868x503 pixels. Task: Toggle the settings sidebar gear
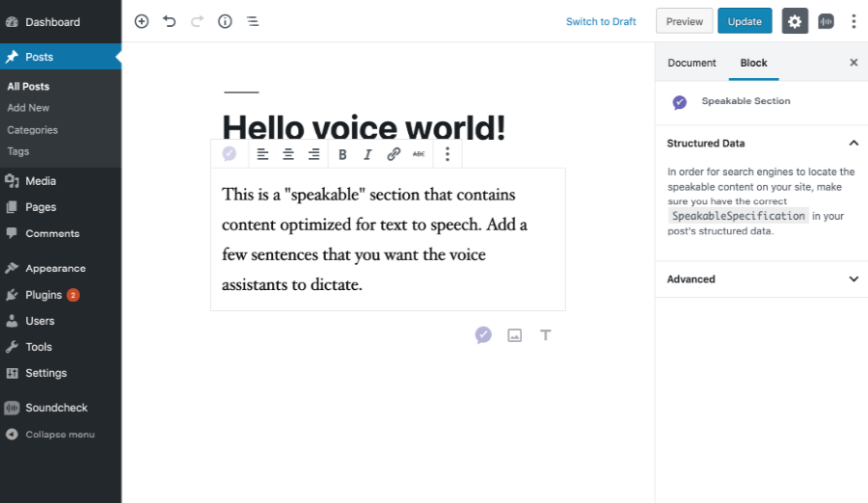tap(795, 21)
